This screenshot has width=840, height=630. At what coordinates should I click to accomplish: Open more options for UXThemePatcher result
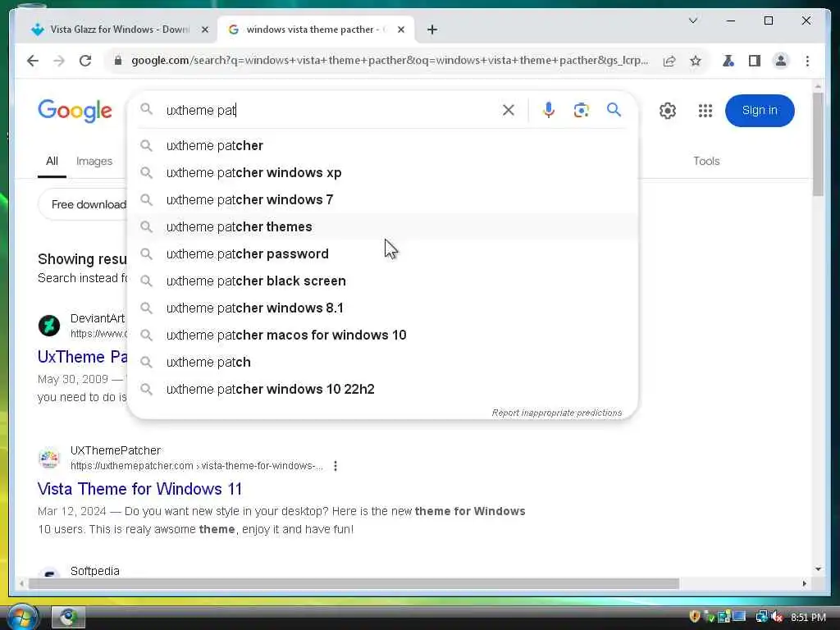point(336,466)
